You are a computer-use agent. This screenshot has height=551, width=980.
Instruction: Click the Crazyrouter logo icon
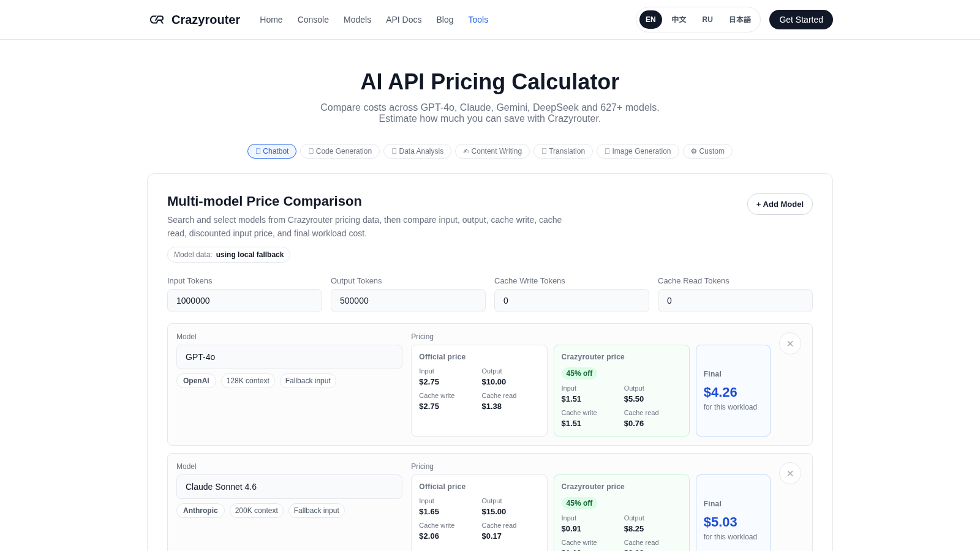[157, 20]
